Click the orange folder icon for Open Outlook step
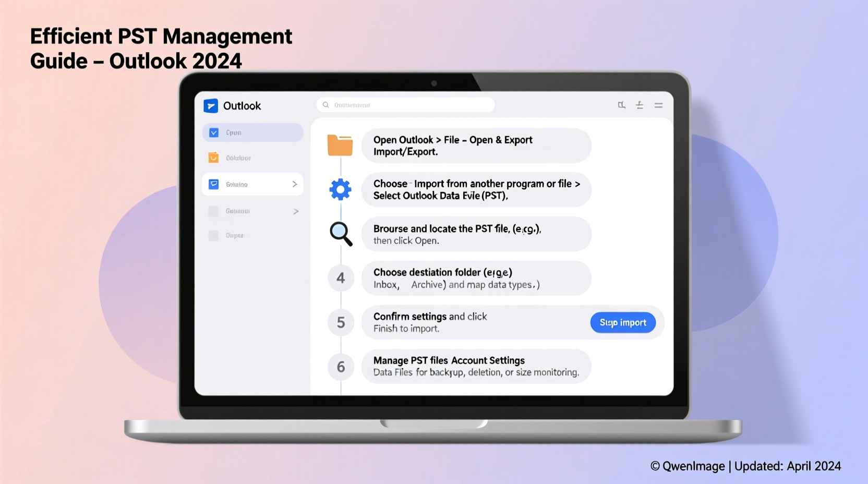This screenshot has height=484, width=868. (x=340, y=145)
